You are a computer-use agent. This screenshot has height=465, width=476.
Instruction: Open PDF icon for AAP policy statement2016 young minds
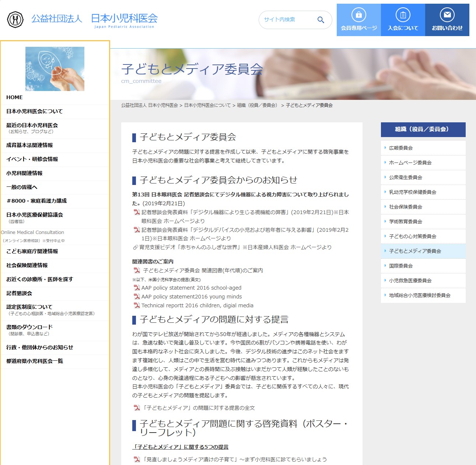coord(137,297)
